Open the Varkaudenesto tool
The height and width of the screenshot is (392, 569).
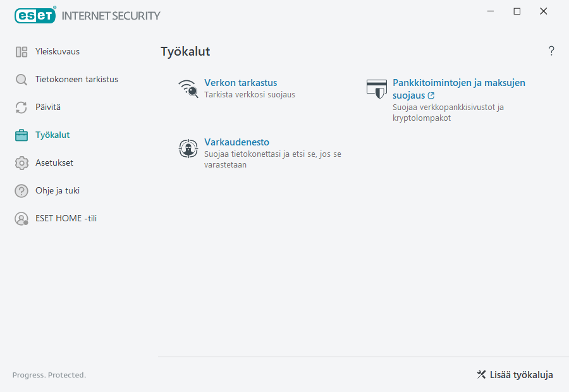point(236,142)
